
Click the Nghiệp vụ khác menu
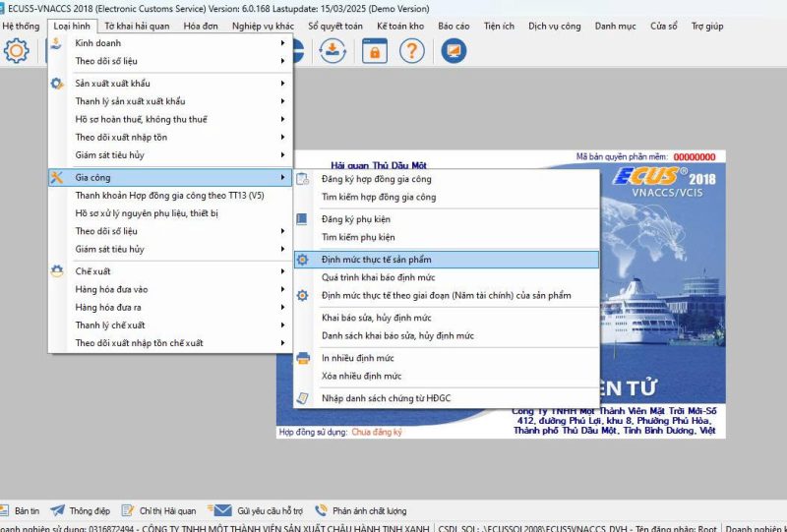(263, 27)
